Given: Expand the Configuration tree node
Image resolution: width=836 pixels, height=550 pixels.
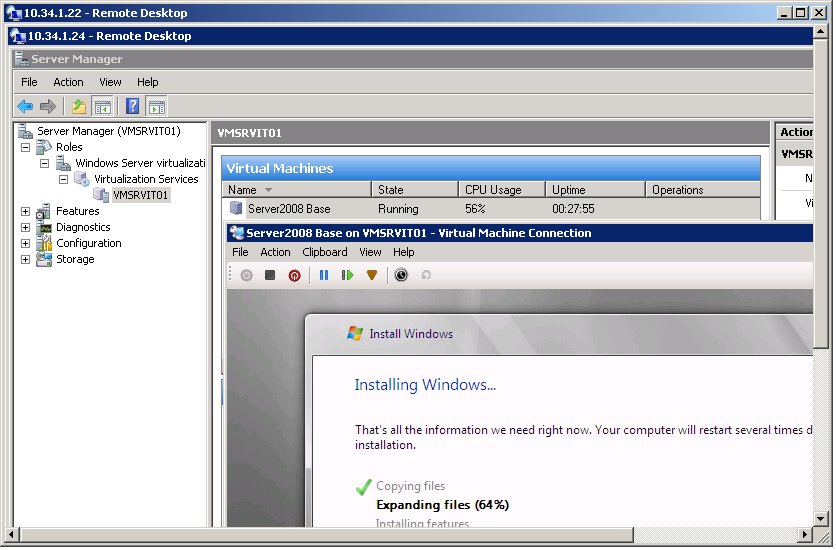Looking at the screenshot, I should pos(25,244).
